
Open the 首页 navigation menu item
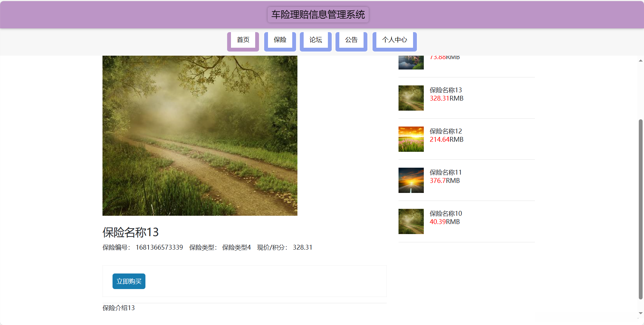243,40
